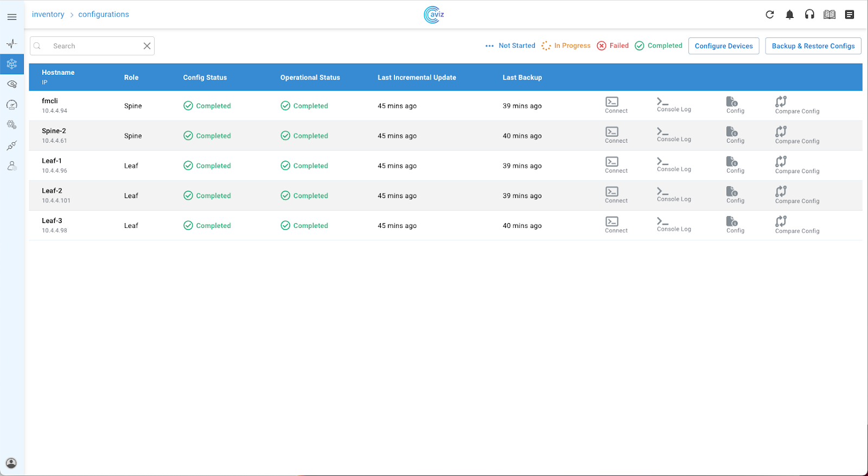This screenshot has height=476, width=868.
Task: Select the fmcli hostname
Action: click(50, 101)
